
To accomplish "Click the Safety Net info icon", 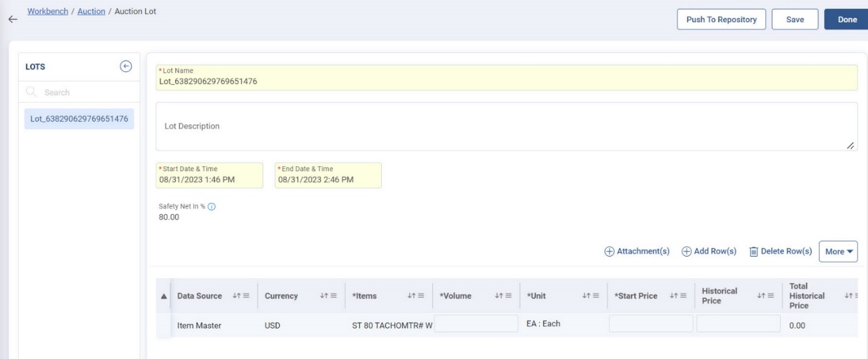I will pos(212,206).
